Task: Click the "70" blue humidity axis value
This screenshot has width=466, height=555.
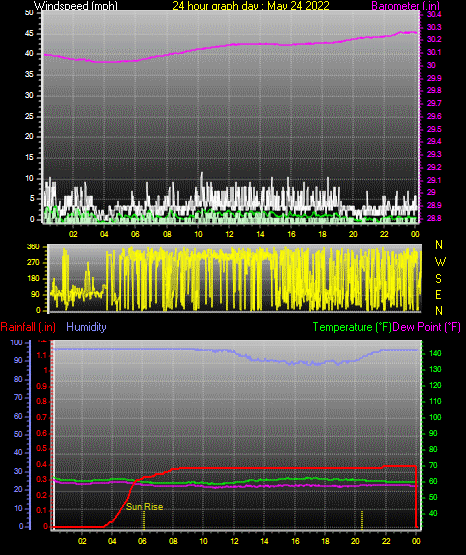Action: pyautogui.click(x=18, y=397)
